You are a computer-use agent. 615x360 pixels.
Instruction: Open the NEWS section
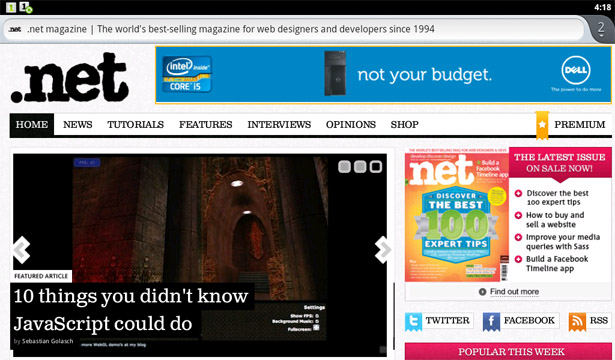[x=78, y=125]
